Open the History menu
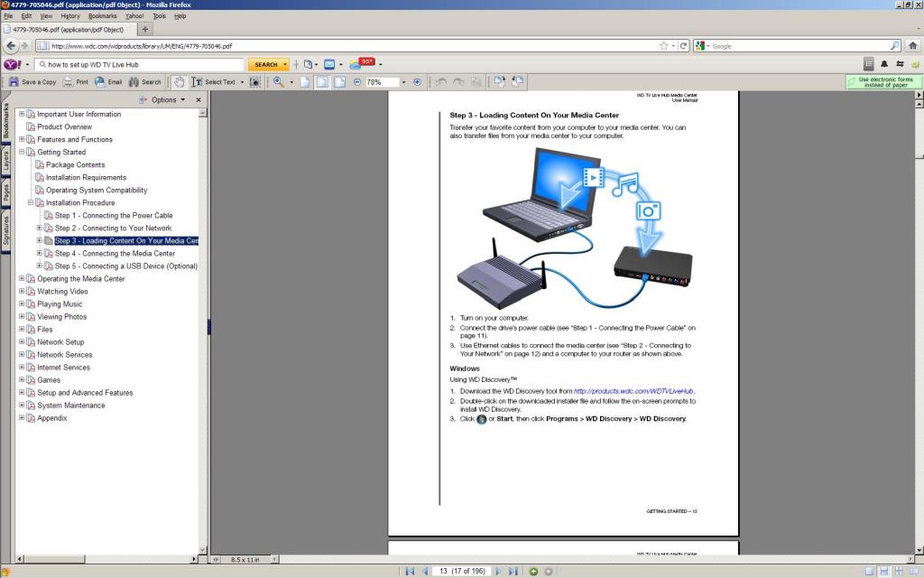Viewport: 924px width, 578px height. (x=69, y=16)
